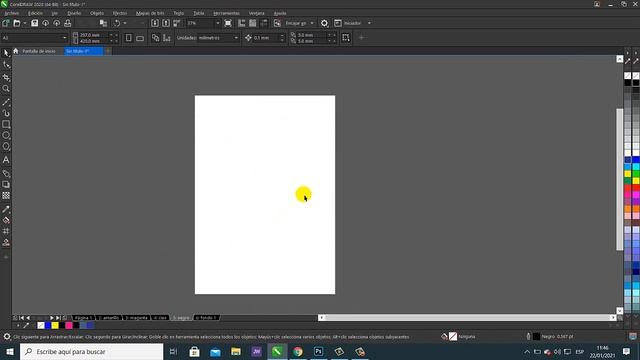Select the Shape tool
The width and height of the screenshot is (640, 360).
[6, 65]
